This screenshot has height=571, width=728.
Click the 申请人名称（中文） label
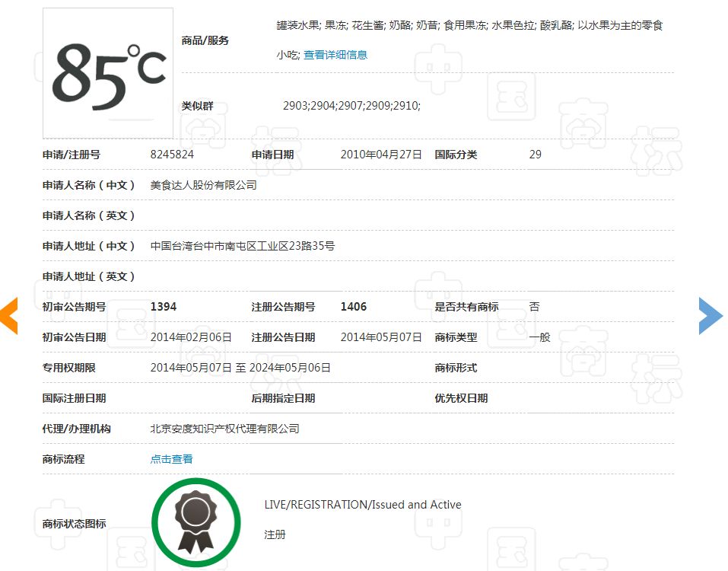[89, 185]
